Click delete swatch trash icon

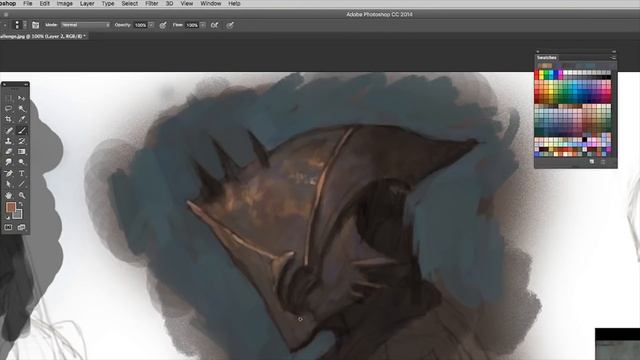point(603,162)
